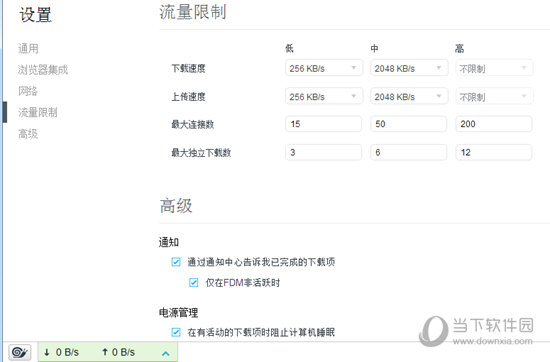Expand speed panel with upward chevron

pyautogui.click(x=166, y=353)
